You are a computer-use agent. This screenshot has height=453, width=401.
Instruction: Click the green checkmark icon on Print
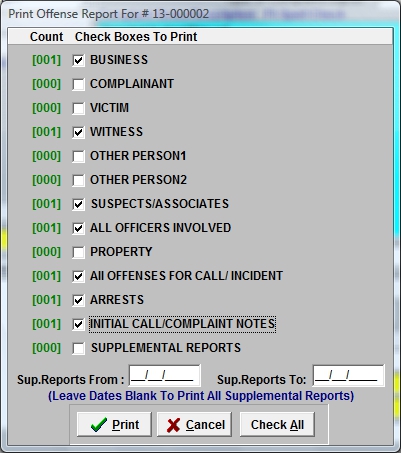point(99,425)
